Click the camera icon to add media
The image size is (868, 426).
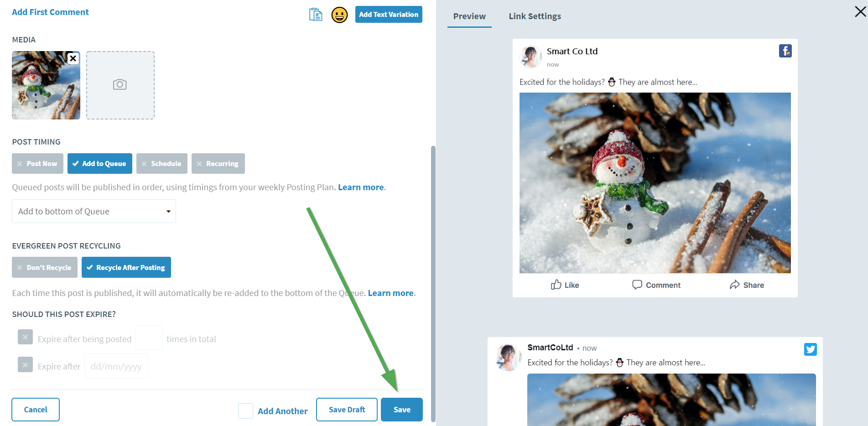point(120,85)
